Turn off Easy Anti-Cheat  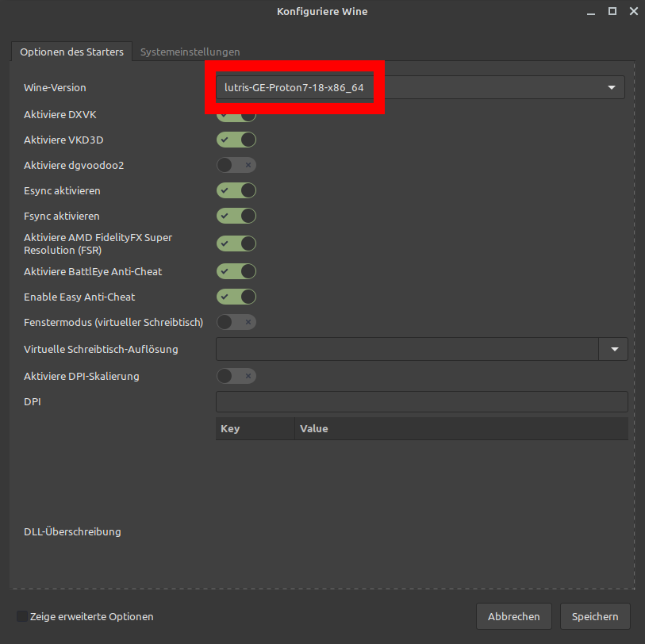pyautogui.click(x=236, y=297)
